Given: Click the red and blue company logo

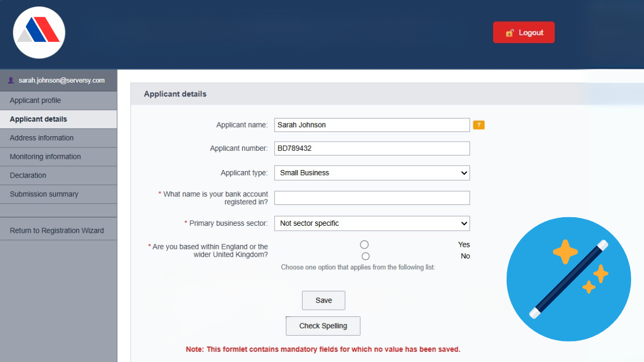Looking at the screenshot, I should coord(39,32).
